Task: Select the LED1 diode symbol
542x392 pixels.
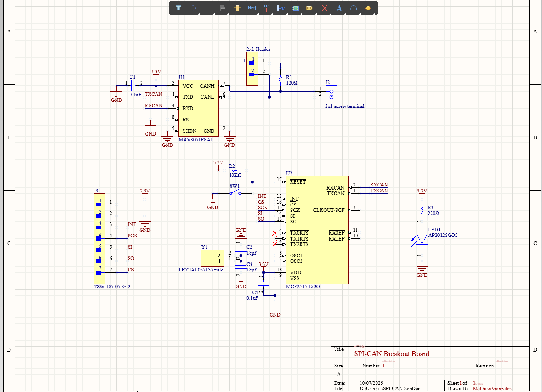Action: (422, 239)
